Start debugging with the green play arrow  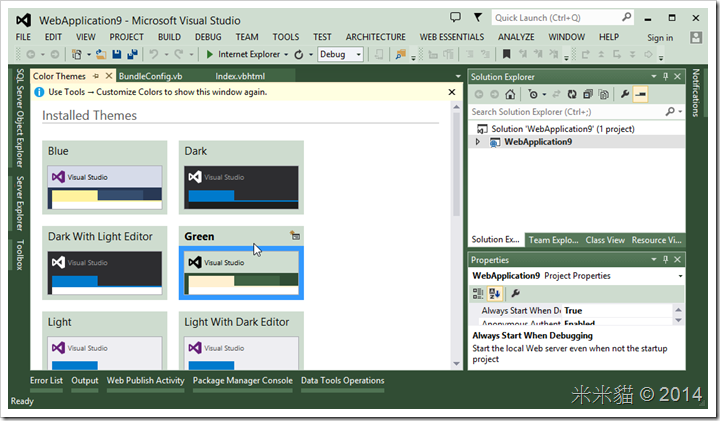pos(209,55)
